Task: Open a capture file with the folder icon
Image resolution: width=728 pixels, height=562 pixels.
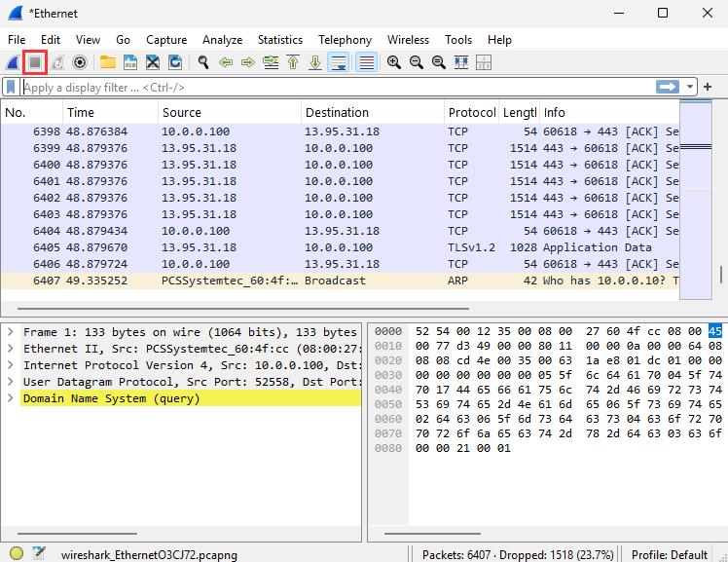Action: pyautogui.click(x=107, y=62)
